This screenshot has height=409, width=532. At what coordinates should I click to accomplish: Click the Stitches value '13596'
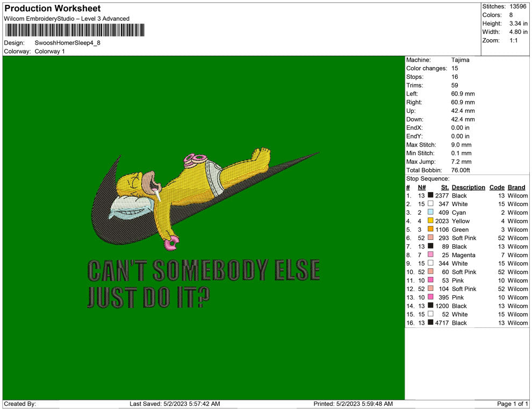pos(517,6)
